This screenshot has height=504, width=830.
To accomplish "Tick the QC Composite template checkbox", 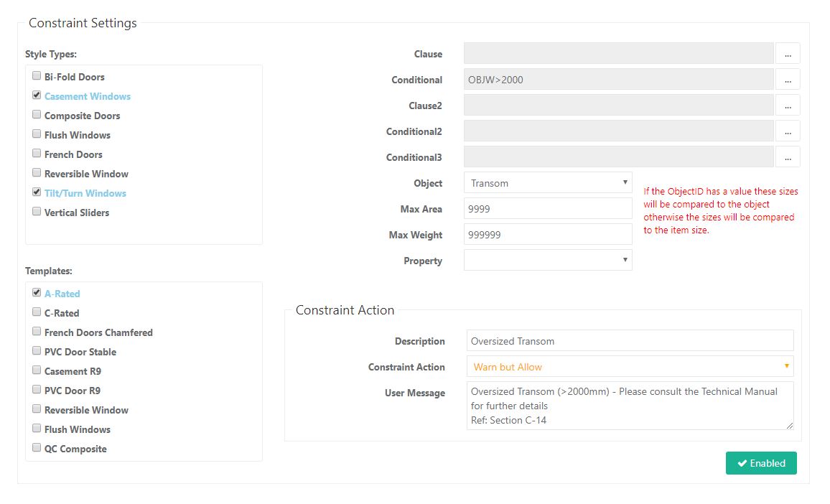I will pos(37,447).
